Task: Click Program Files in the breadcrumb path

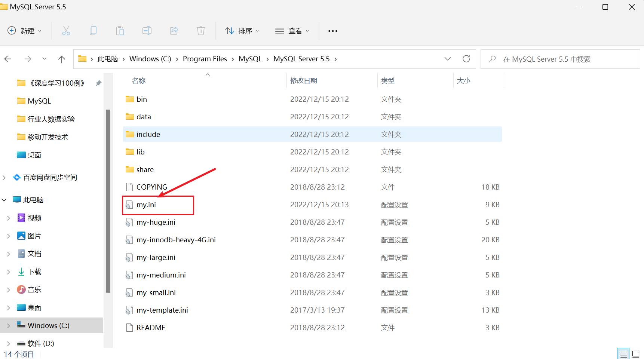Action: [205, 59]
